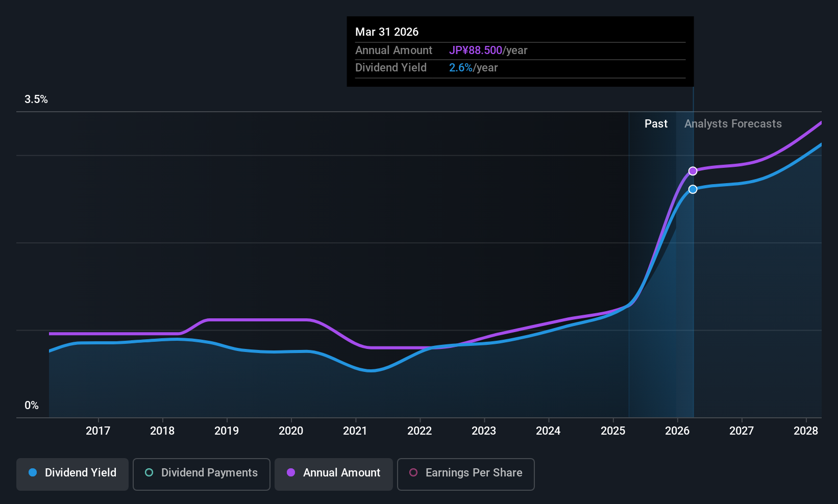The width and height of the screenshot is (838, 504).
Task: Click the 2020 x-axis label
Action: click(x=291, y=431)
